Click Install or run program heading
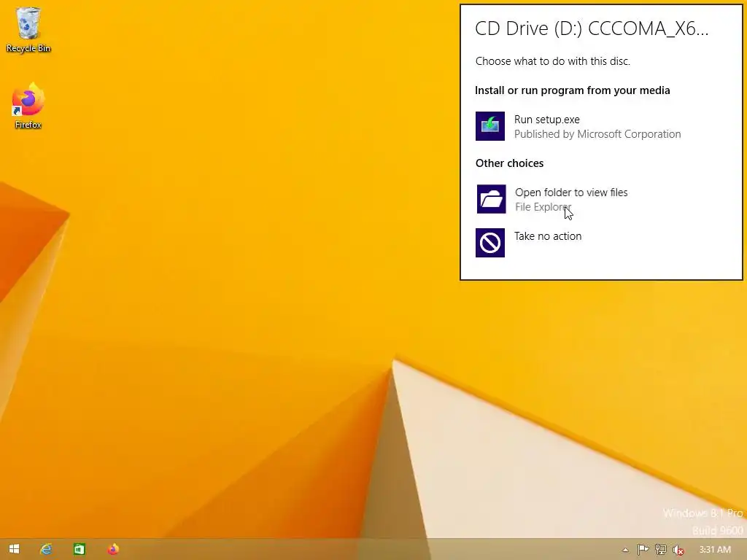Screen dimensions: 747x560 click(x=572, y=90)
